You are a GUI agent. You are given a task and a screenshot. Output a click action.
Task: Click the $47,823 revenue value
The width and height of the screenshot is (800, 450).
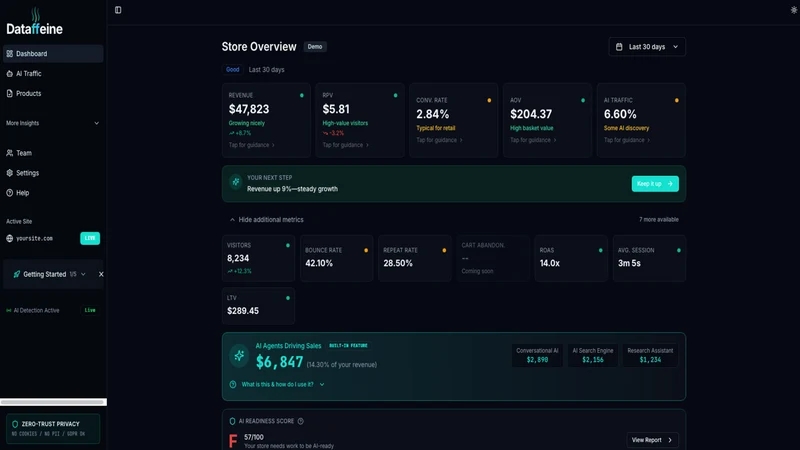(x=249, y=109)
